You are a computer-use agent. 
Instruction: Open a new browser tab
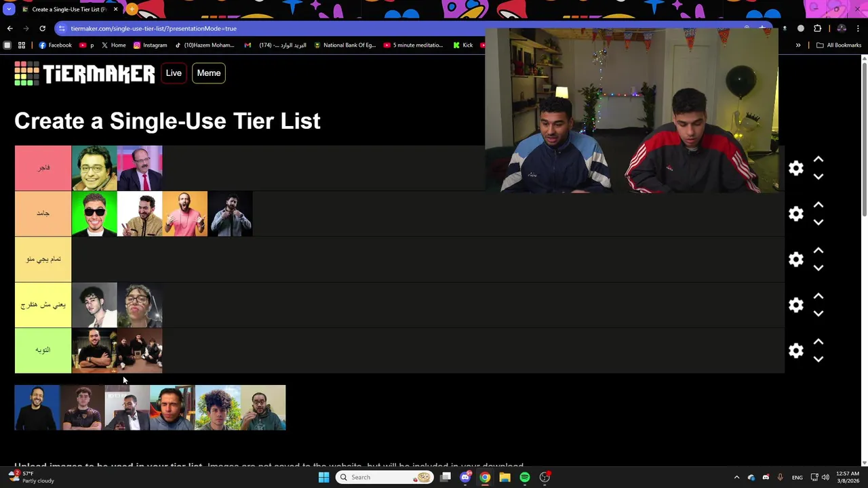tap(132, 9)
